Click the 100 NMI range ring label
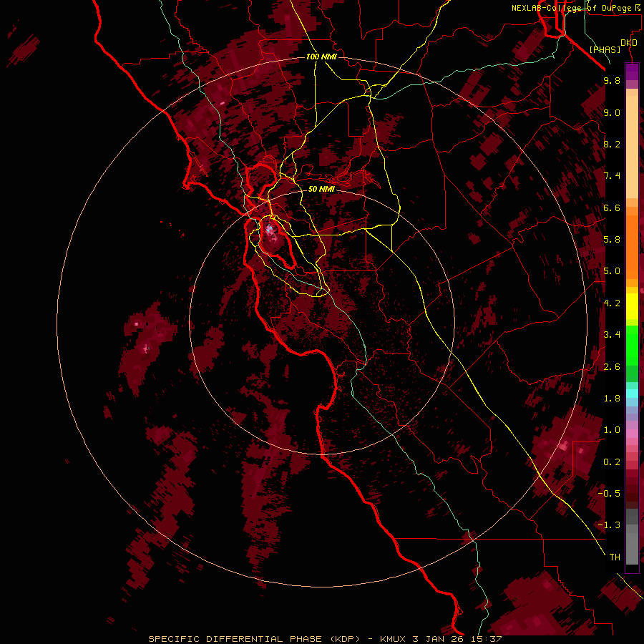The width and height of the screenshot is (644, 644). point(321,57)
